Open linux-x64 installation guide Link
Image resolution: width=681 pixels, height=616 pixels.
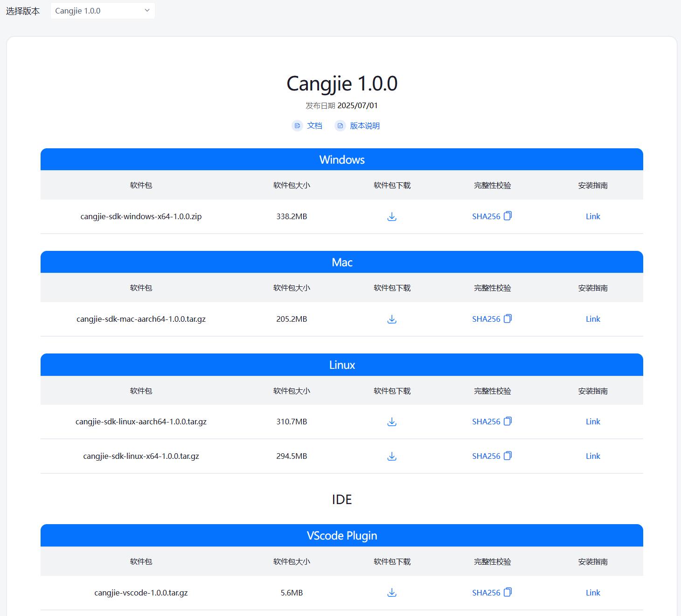pos(592,456)
